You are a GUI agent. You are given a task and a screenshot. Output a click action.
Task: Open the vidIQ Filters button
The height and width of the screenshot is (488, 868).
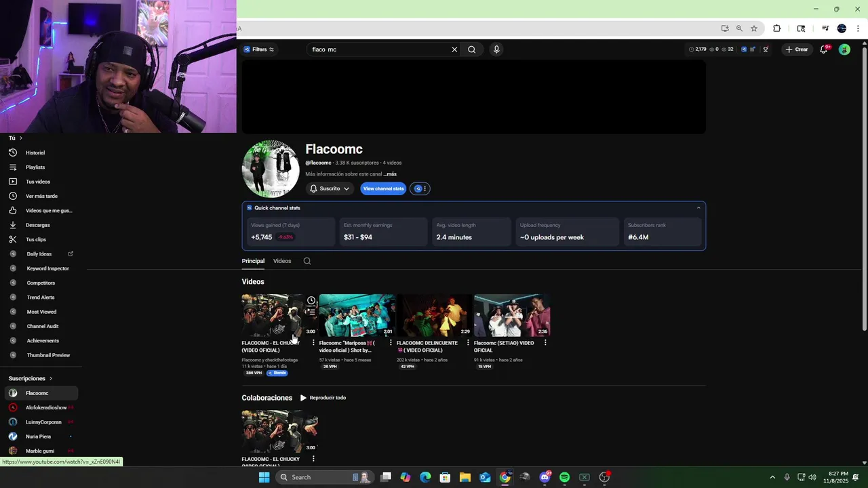[x=258, y=49]
